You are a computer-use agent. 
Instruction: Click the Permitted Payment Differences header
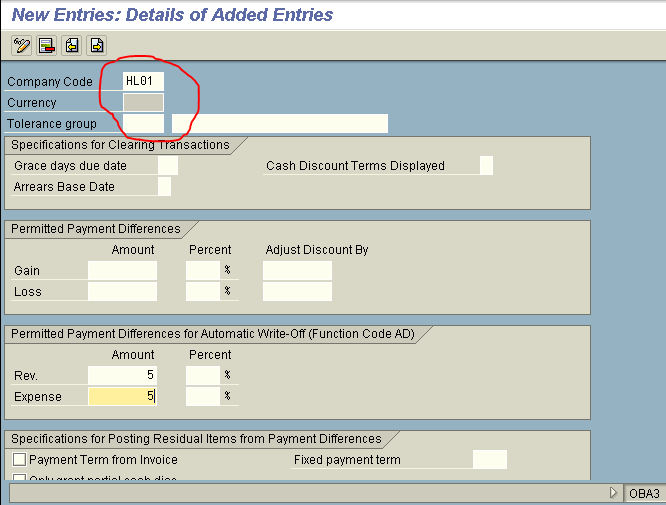click(x=96, y=229)
